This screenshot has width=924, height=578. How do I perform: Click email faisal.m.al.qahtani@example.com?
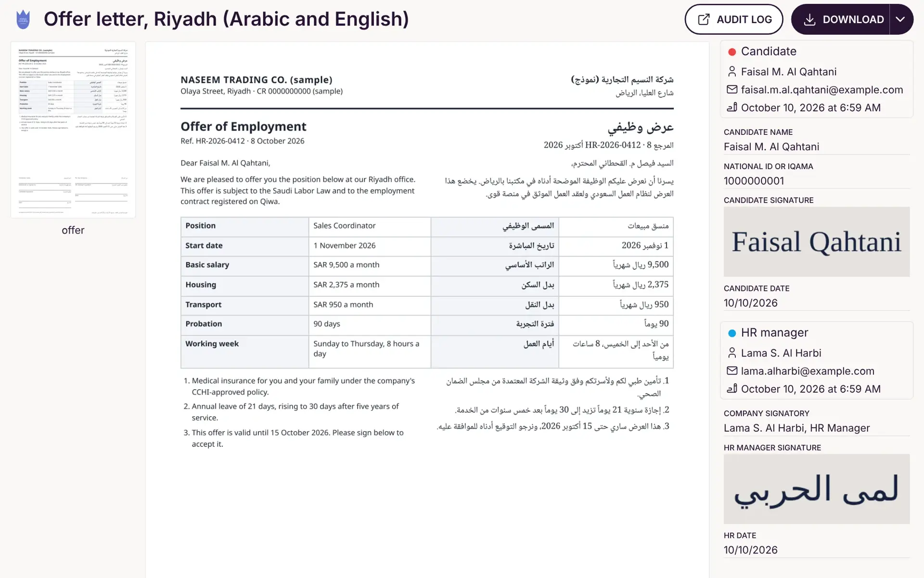pos(822,90)
